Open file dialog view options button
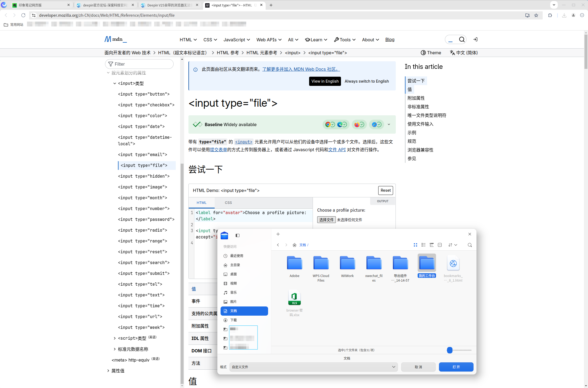 (x=440, y=245)
